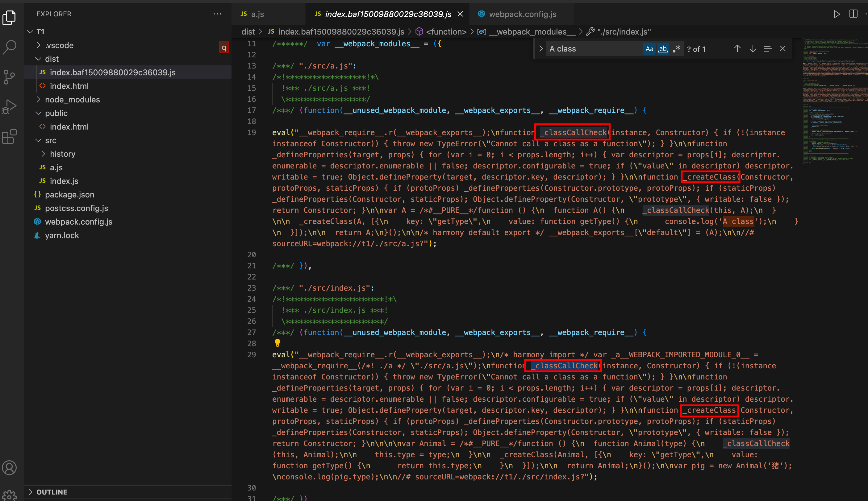Split the editor to the right
Image resolution: width=868 pixels, height=501 pixels.
(x=853, y=14)
